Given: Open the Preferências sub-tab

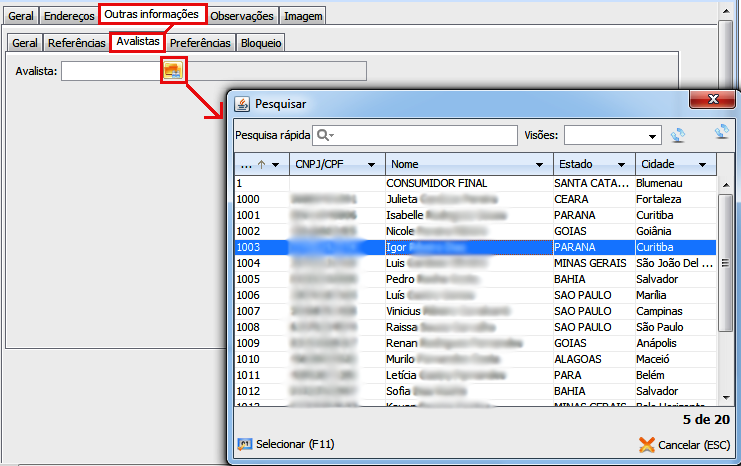Looking at the screenshot, I should click(x=200, y=43).
